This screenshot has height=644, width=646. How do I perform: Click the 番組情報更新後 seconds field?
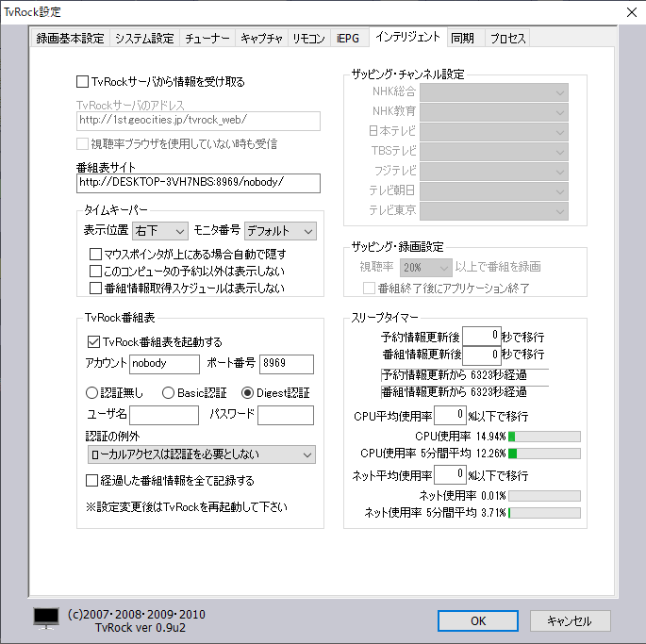[482, 355]
